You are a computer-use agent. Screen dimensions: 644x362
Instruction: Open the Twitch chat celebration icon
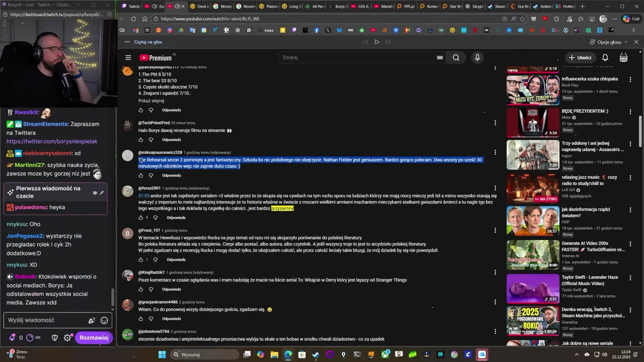(92, 320)
